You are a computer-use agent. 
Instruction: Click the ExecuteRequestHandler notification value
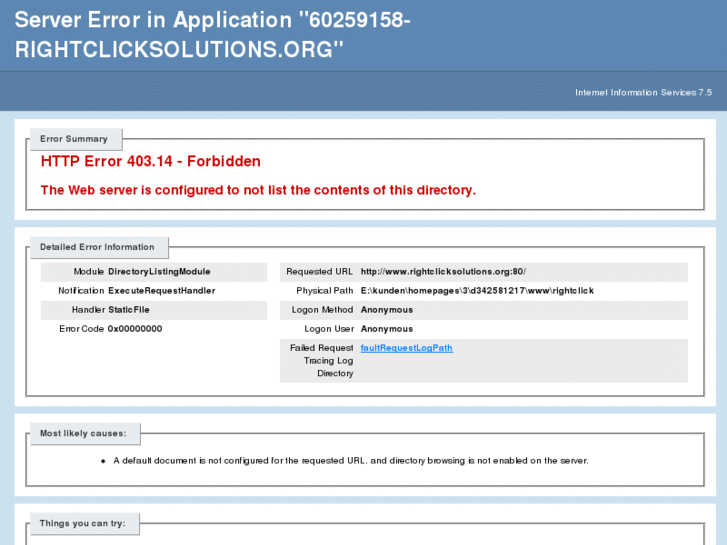tap(162, 291)
